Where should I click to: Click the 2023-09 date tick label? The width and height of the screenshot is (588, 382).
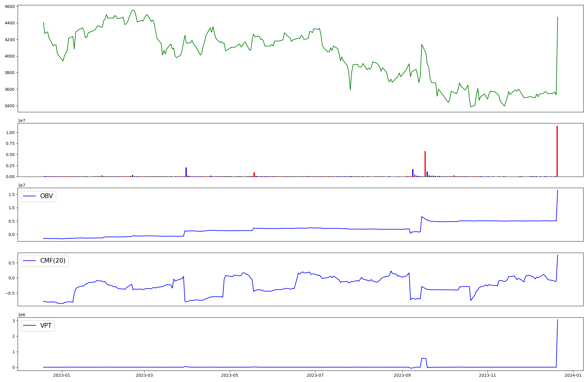[402, 375]
